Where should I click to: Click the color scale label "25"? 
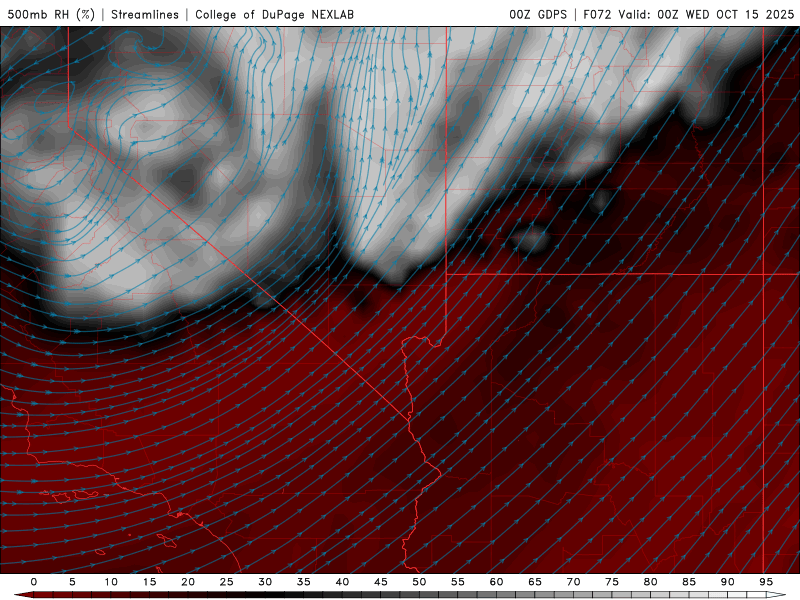pyautogui.click(x=227, y=582)
